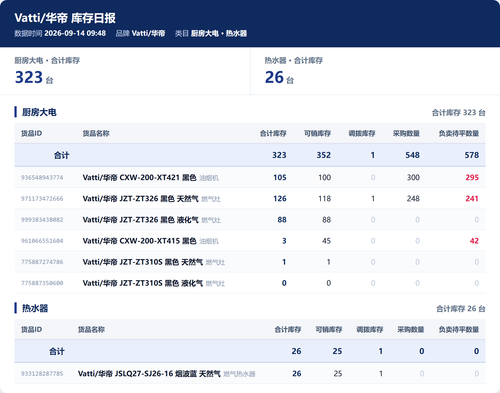Click sellable stock 118 value
The image size is (500, 393).
(x=324, y=199)
